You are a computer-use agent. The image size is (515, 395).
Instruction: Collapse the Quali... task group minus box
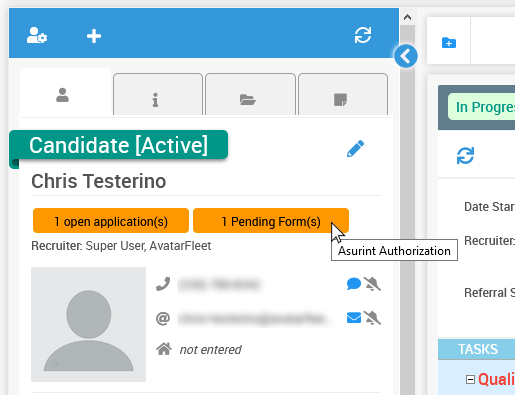470,379
